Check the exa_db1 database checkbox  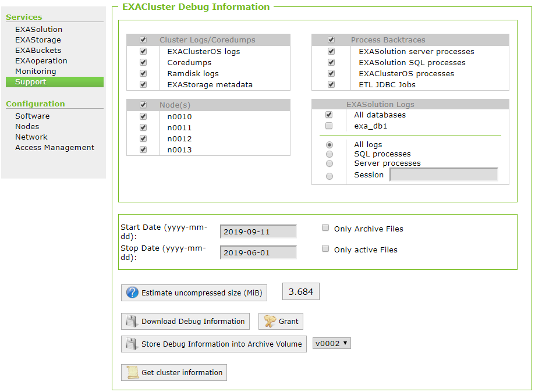coord(329,126)
